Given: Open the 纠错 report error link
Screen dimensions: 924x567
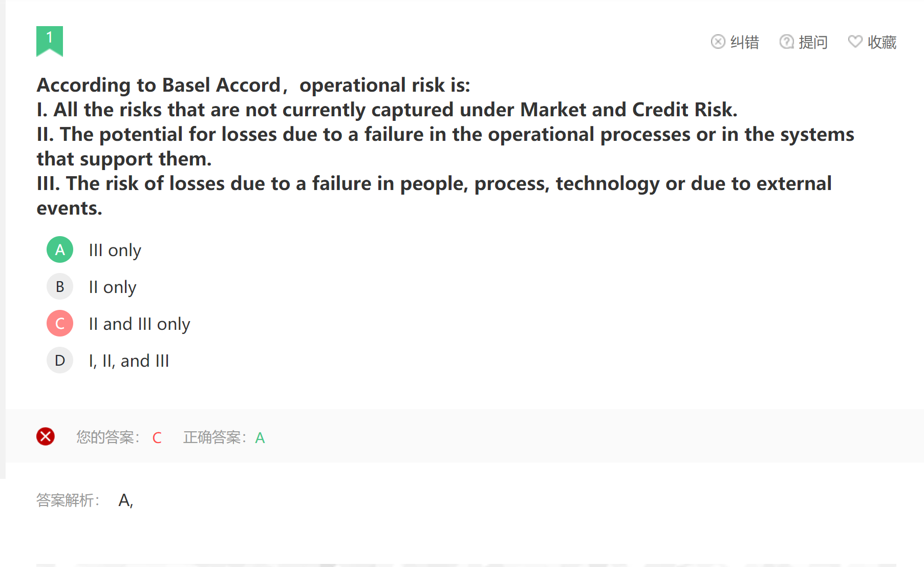Looking at the screenshot, I should pyautogui.click(x=735, y=42).
